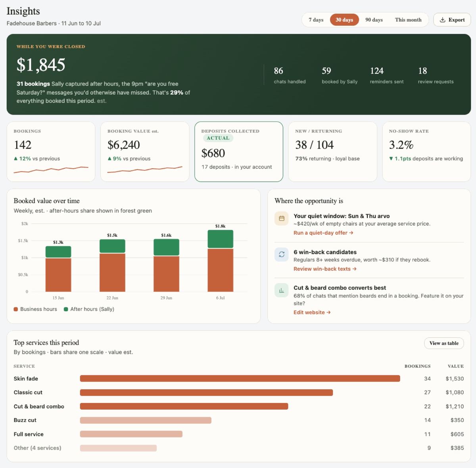Viewport: 476px width, 468px height.
Task: Click the Export button
Action: click(452, 20)
